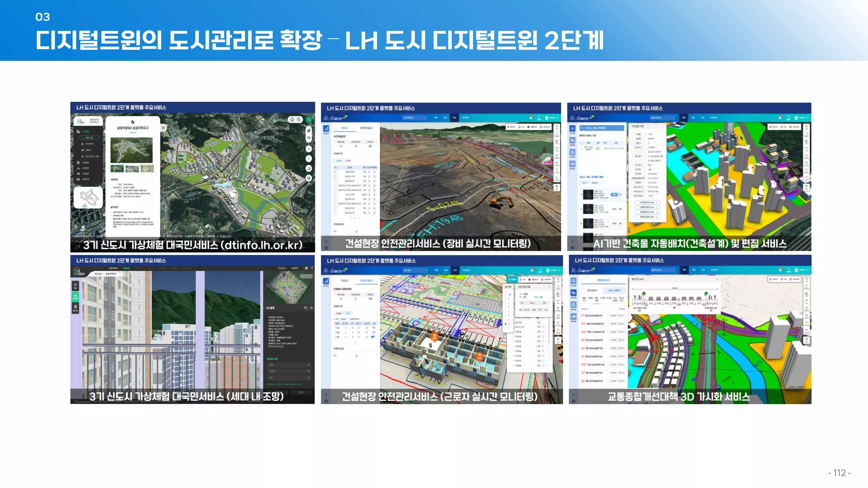The width and height of the screenshot is (868, 488).
Task: Check first row checkbox in AI 자동배치 list
Action: [x=581, y=148]
